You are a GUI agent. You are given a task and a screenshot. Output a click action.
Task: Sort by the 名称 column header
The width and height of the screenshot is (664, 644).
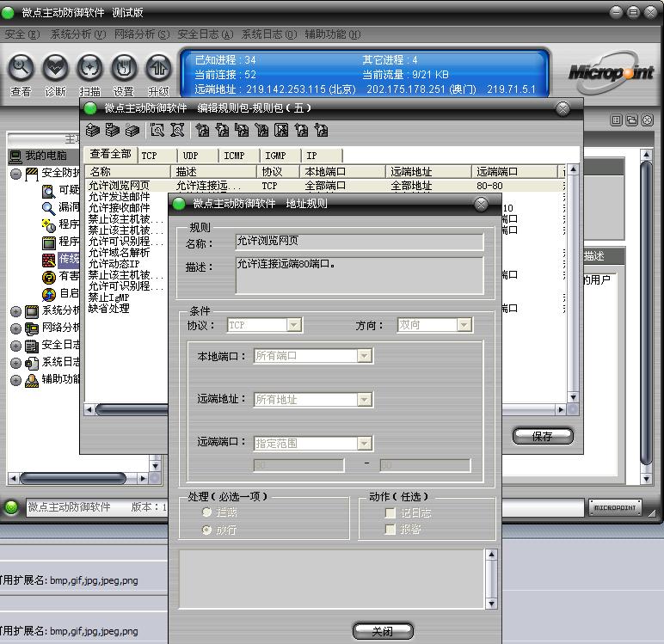[128, 171]
